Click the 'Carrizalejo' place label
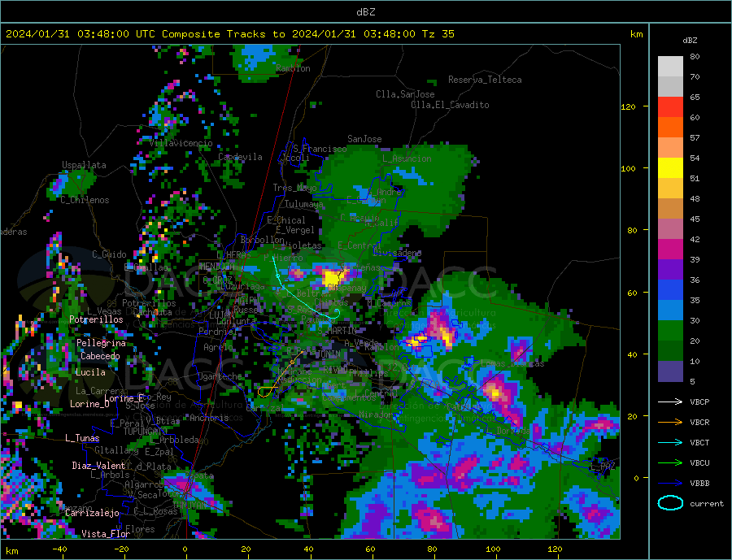Screen dimensions: 732x560 pyautogui.click(x=92, y=514)
